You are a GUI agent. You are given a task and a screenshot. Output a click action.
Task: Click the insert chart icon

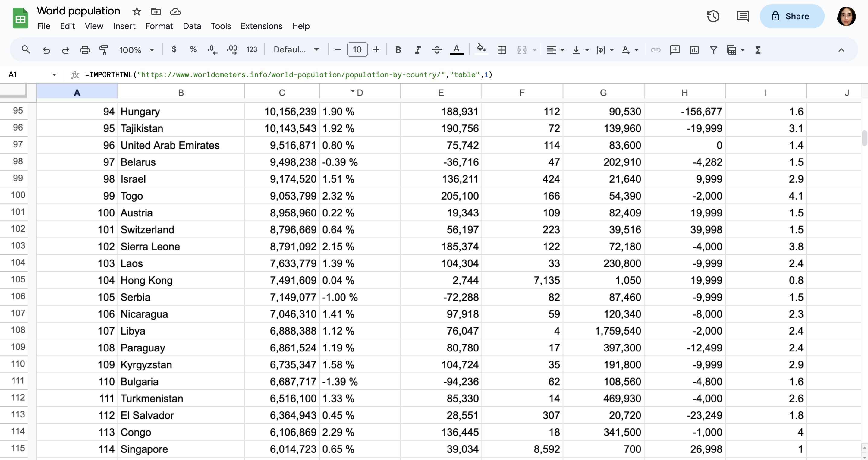click(694, 50)
